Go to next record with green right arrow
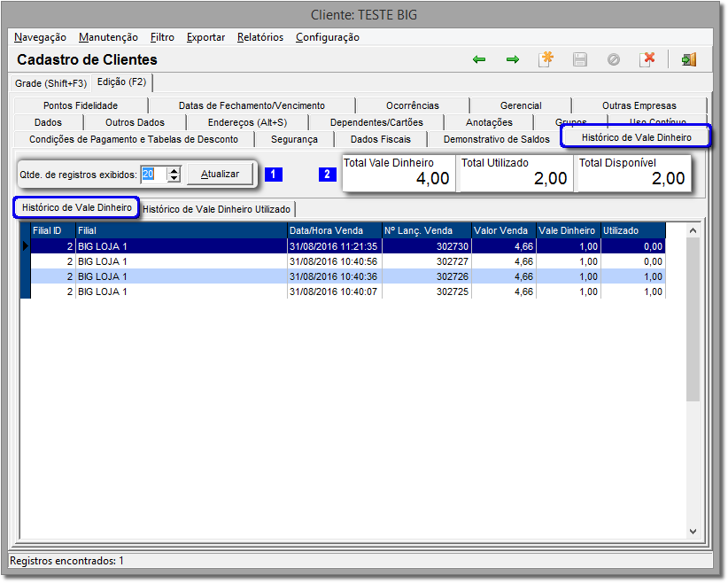728x583 pixels. pyautogui.click(x=513, y=59)
